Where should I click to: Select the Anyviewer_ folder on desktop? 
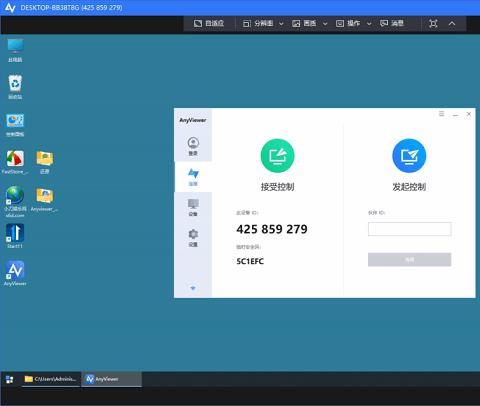pos(45,199)
